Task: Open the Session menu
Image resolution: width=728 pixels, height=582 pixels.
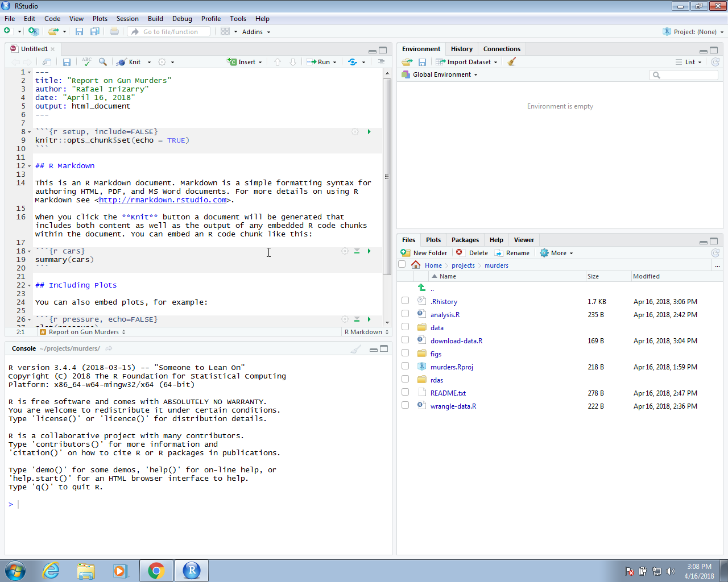Action: 127,19
